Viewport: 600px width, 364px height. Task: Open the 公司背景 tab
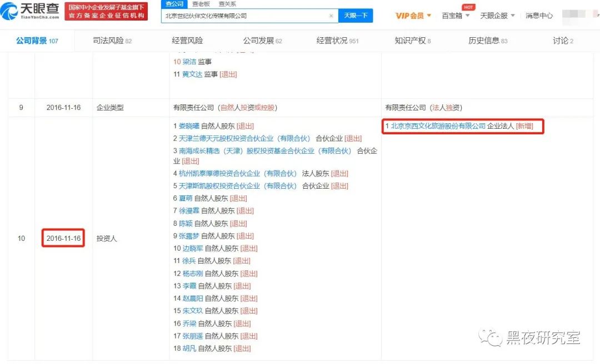pos(37,41)
